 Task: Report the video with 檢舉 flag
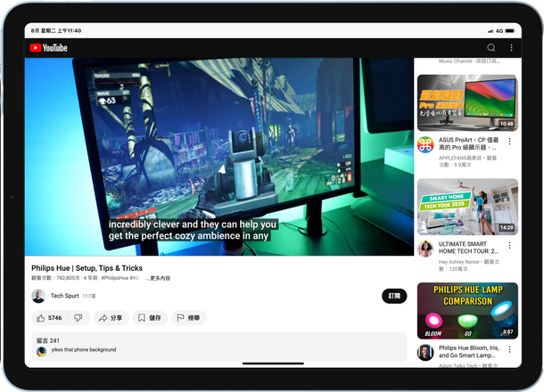click(x=188, y=318)
